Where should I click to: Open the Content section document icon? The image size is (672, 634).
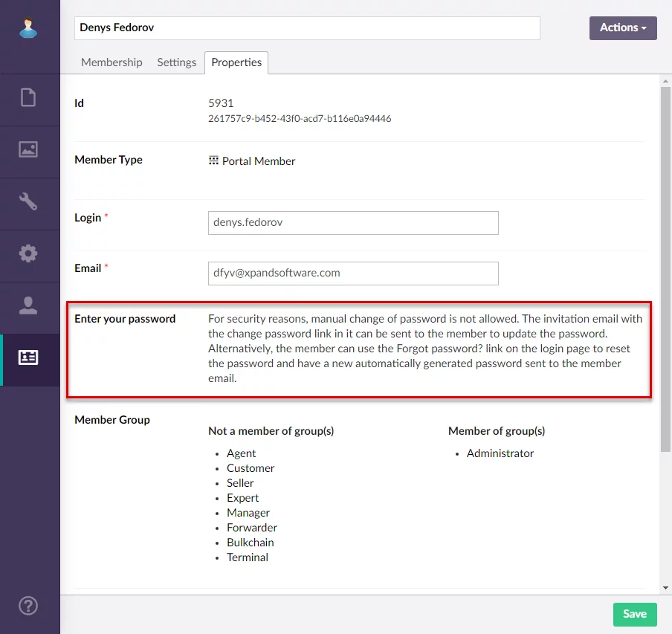[28, 97]
